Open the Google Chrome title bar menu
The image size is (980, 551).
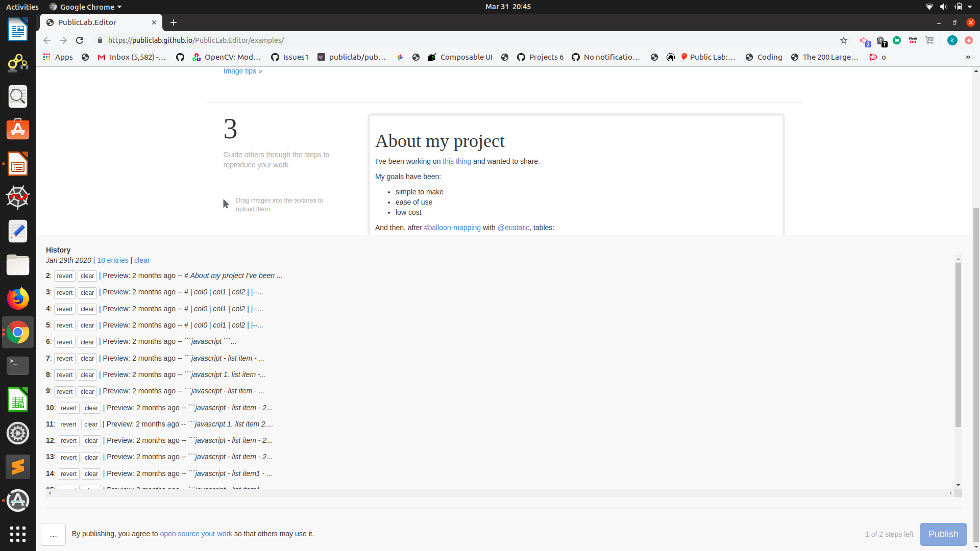[85, 7]
